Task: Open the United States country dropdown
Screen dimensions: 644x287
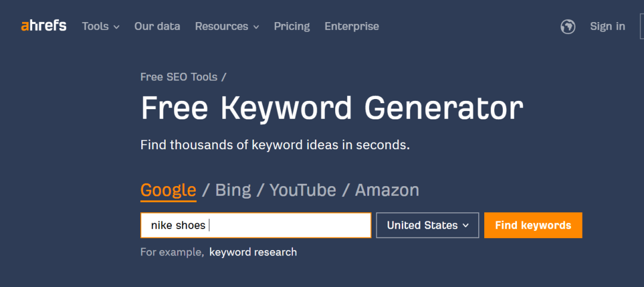Action: 428,226
